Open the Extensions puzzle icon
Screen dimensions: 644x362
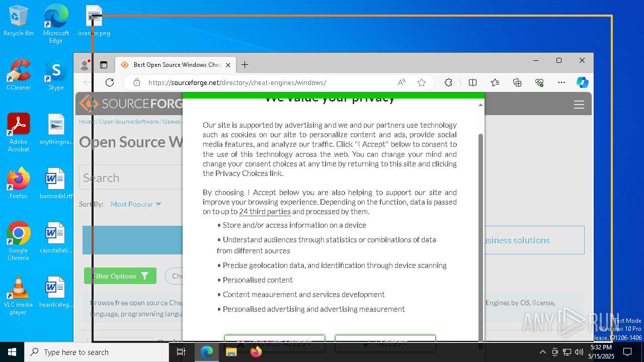(448, 82)
